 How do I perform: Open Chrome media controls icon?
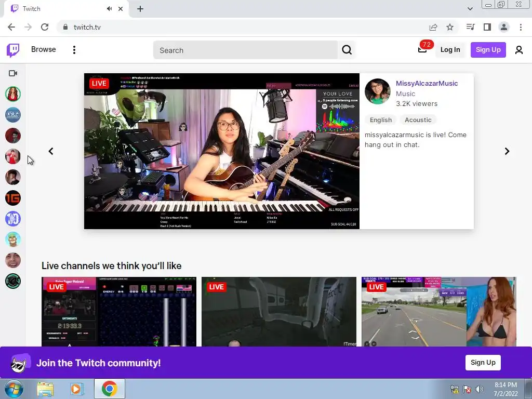(x=470, y=27)
